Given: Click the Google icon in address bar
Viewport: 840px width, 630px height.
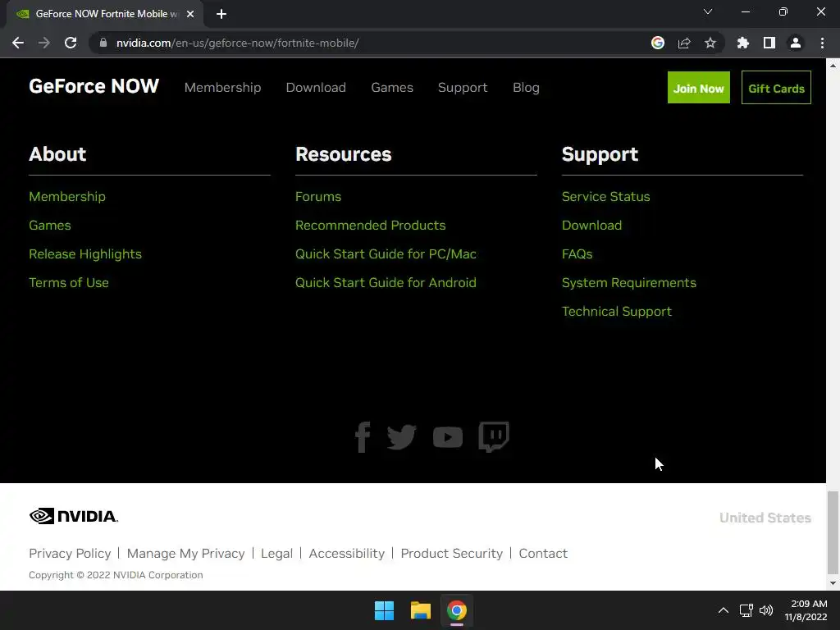Looking at the screenshot, I should (658, 43).
